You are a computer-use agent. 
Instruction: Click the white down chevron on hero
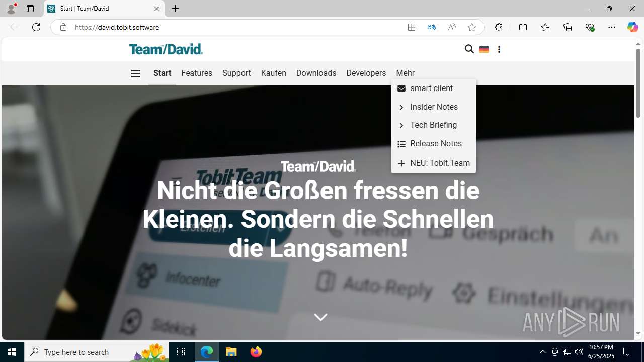point(320,317)
